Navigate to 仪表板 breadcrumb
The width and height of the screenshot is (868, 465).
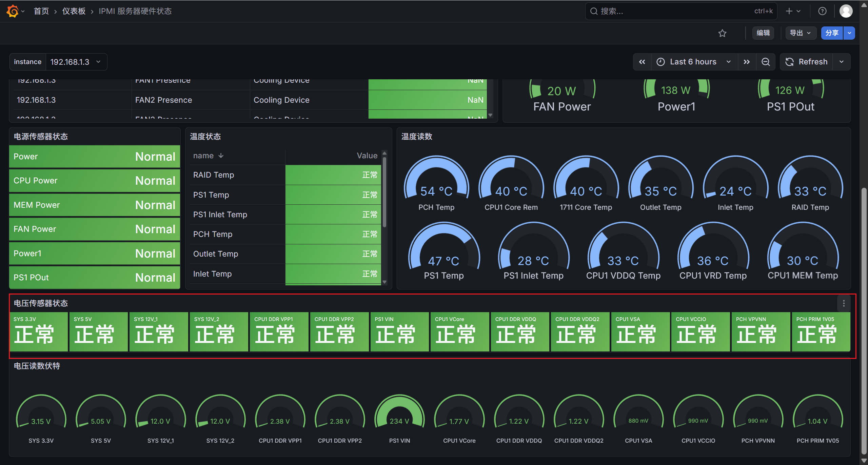[74, 11]
